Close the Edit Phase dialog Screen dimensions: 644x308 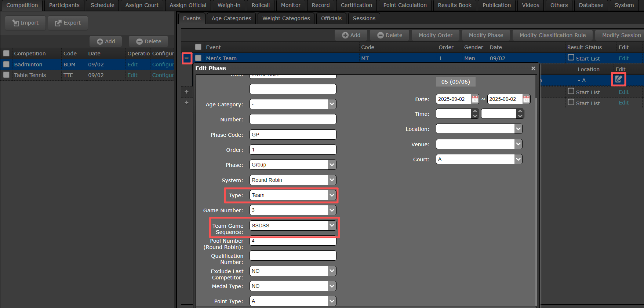(x=533, y=68)
